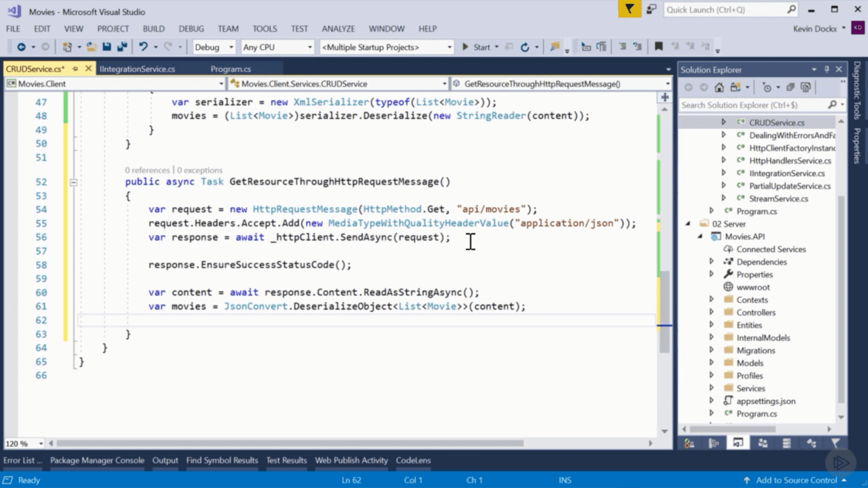Toggle a bookmark with the bookmark toolbar icon
This screenshot has width=868, height=488.
point(659,46)
